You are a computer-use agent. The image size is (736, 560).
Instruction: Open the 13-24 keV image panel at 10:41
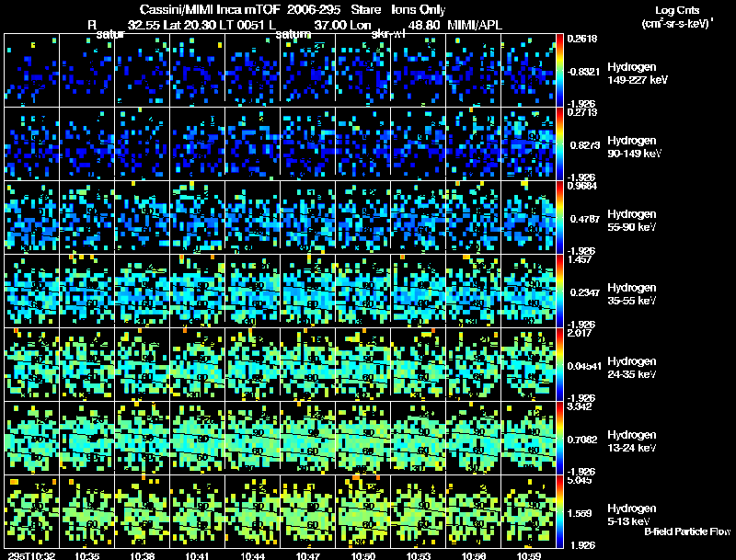click(197, 438)
